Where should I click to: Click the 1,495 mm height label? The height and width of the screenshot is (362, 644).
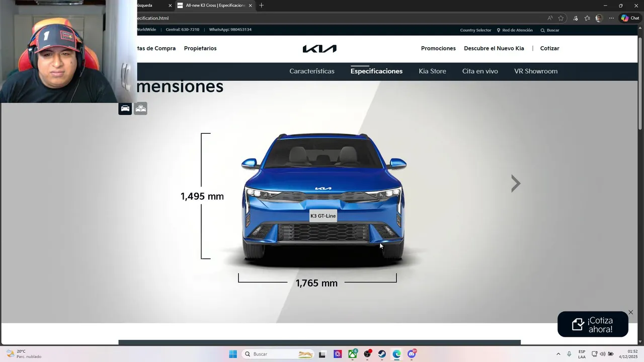[x=202, y=197]
